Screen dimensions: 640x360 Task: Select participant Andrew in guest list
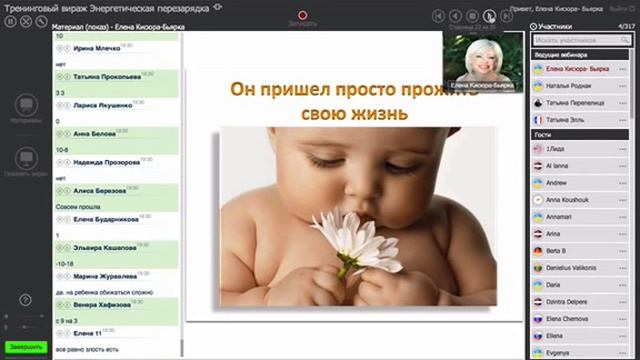(580, 183)
